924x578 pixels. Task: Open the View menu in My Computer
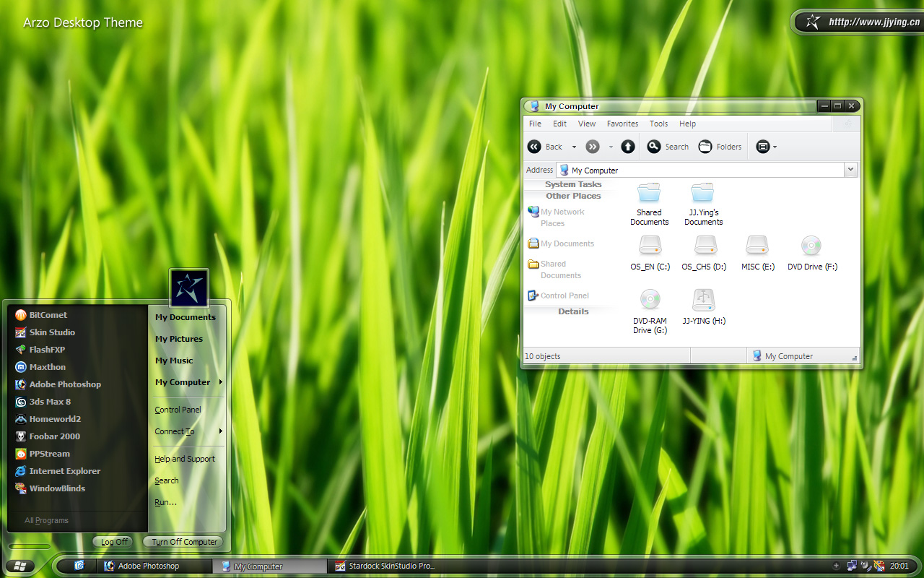pyautogui.click(x=587, y=124)
